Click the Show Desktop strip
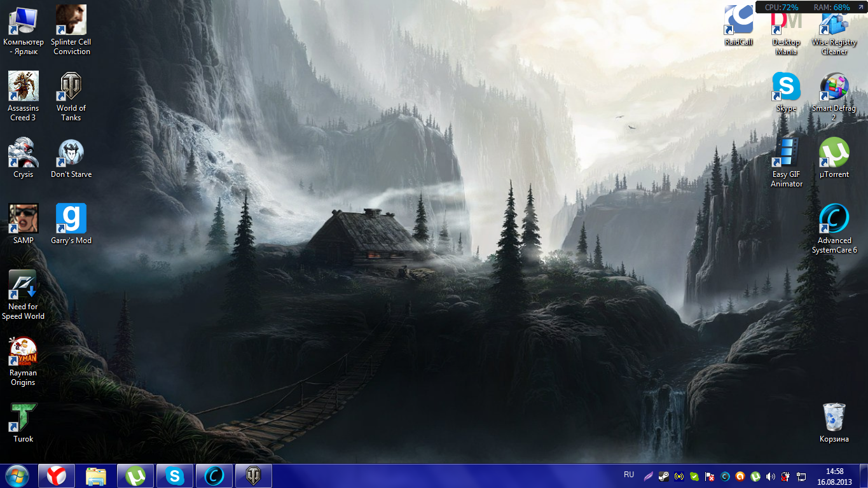 click(864, 476)
